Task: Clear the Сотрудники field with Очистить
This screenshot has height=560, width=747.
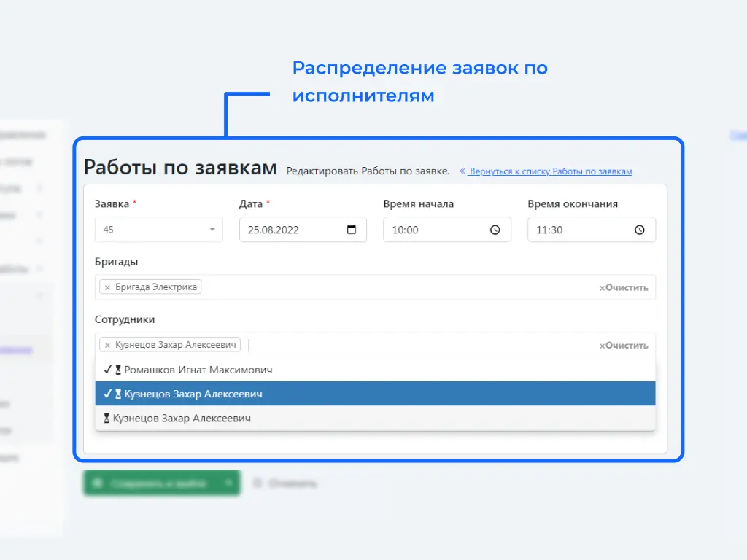Action: tap(624, 346)
